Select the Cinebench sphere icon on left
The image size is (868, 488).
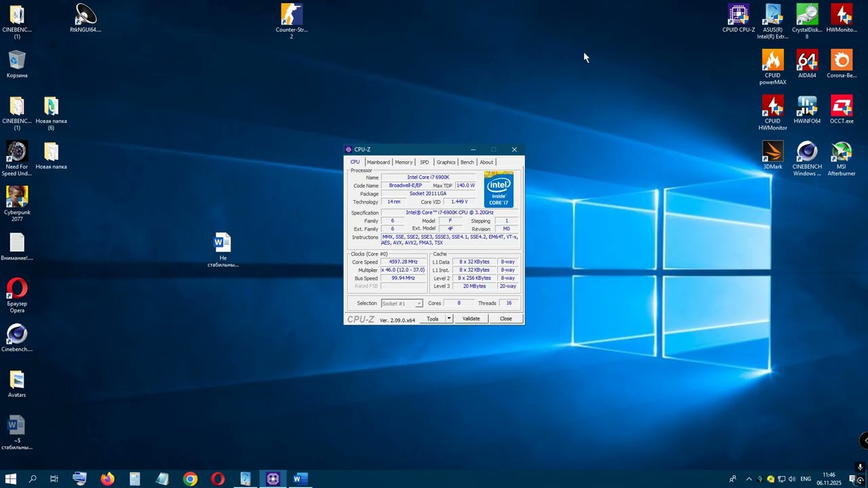tap(17, 338)
